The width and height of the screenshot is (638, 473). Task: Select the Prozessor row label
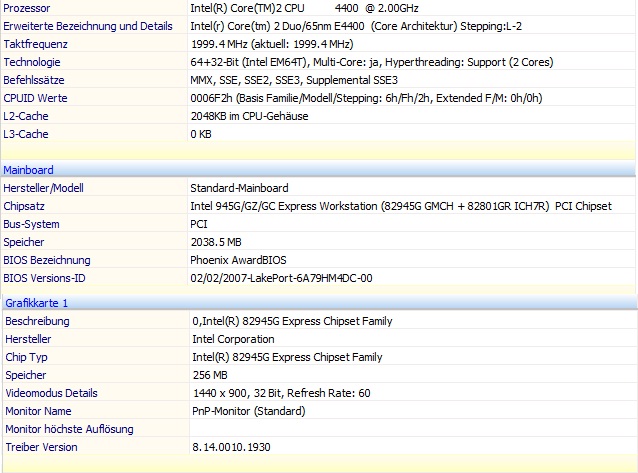(x=28, y=8)
